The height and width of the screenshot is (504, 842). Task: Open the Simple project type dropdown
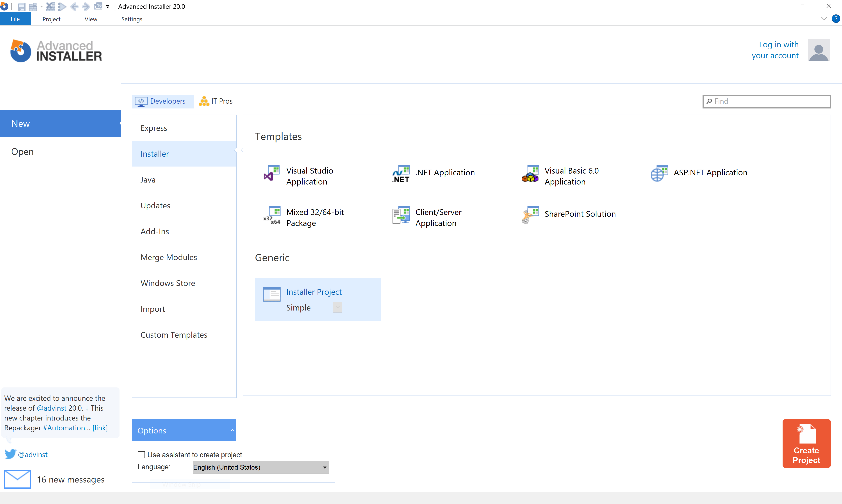pyautogui.click(x=337, y=307)
